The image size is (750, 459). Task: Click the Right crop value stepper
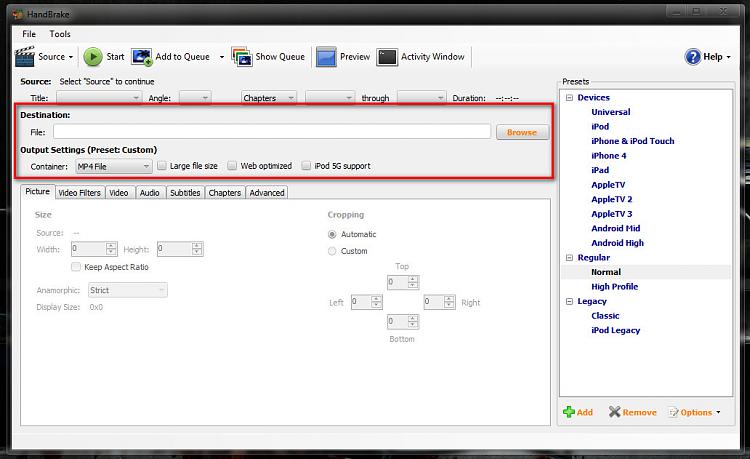pyautogui.click(x=449, y=302)
